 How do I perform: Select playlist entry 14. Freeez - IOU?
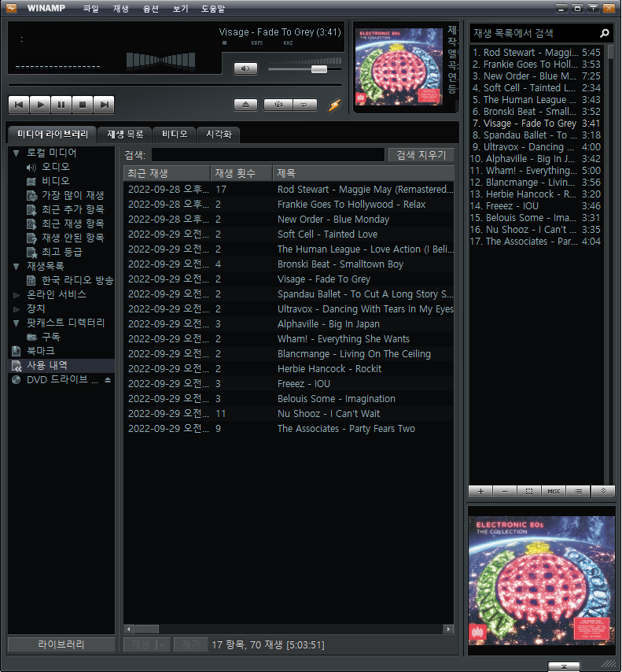536,206
